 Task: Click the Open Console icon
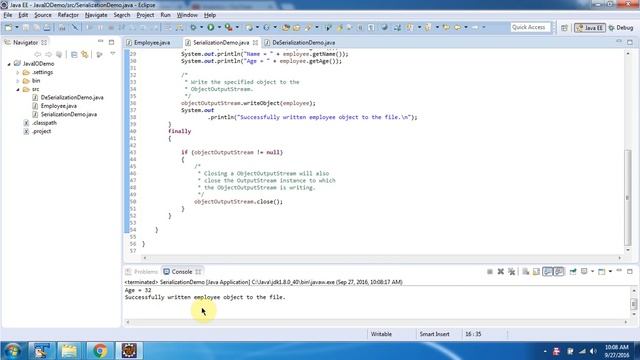tap(602, 272)
